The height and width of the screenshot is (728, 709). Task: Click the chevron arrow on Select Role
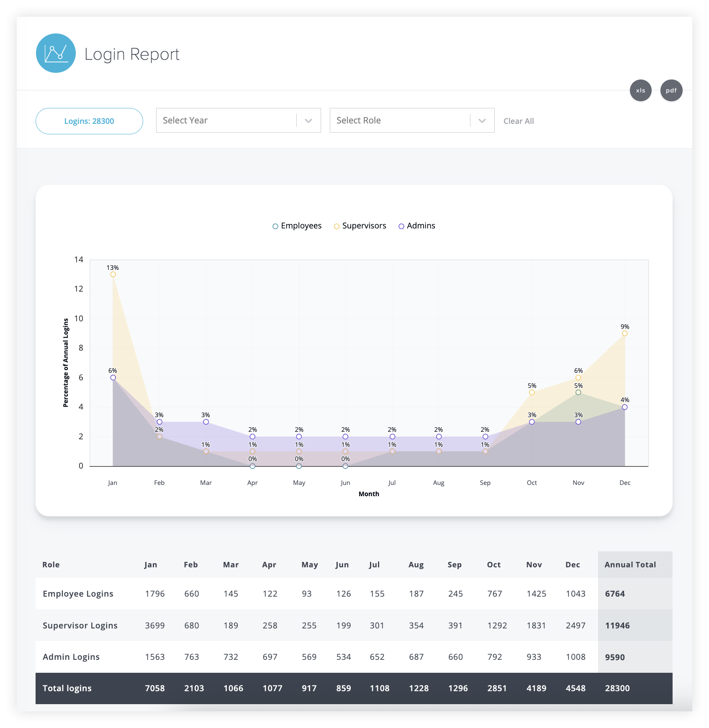pos(482,121)
